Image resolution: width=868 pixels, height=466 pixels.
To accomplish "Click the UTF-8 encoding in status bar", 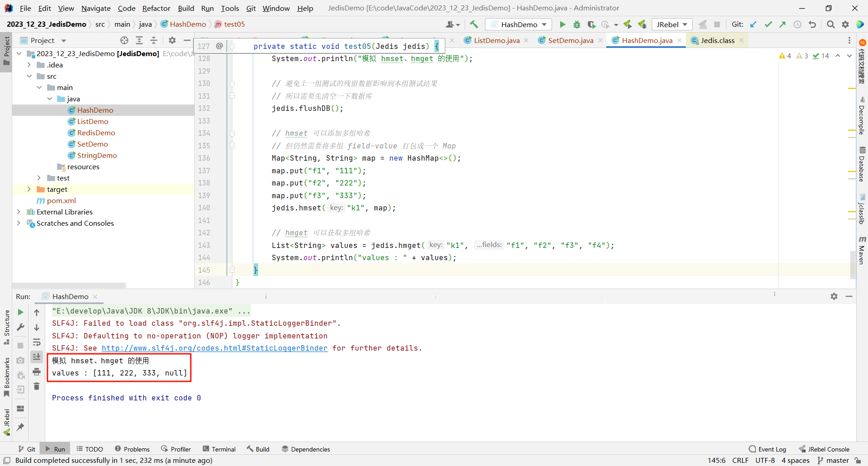I will click(x=765, y=460).
